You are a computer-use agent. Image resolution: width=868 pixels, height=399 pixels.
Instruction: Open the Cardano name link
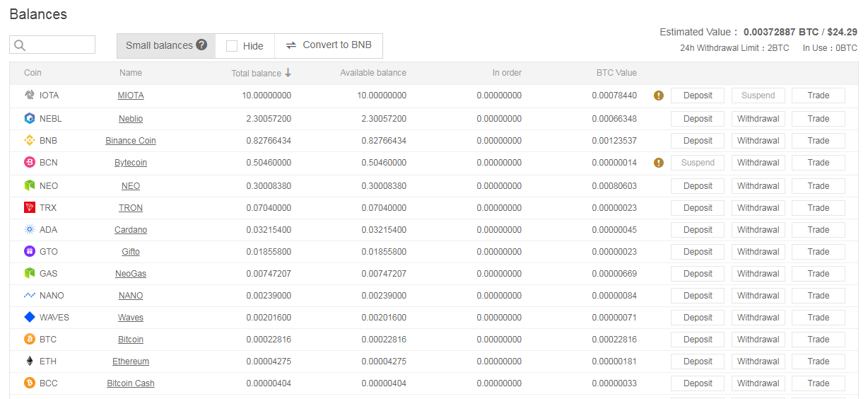131,230
